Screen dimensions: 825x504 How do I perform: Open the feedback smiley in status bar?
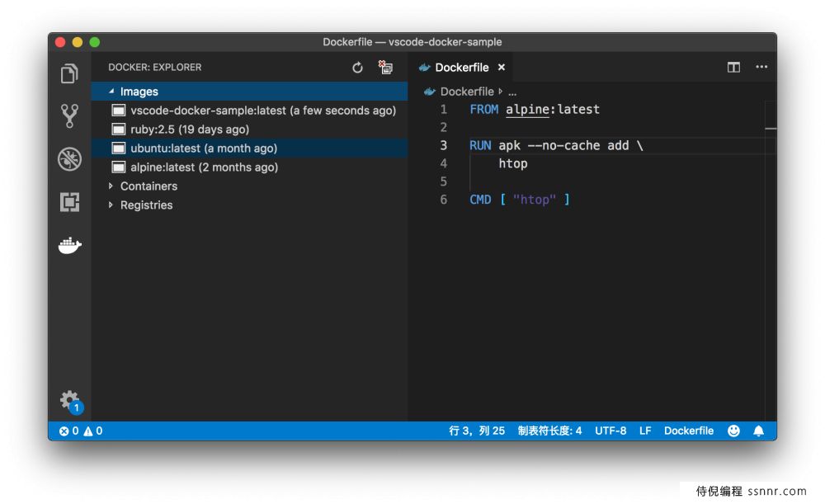click(733, 431)
